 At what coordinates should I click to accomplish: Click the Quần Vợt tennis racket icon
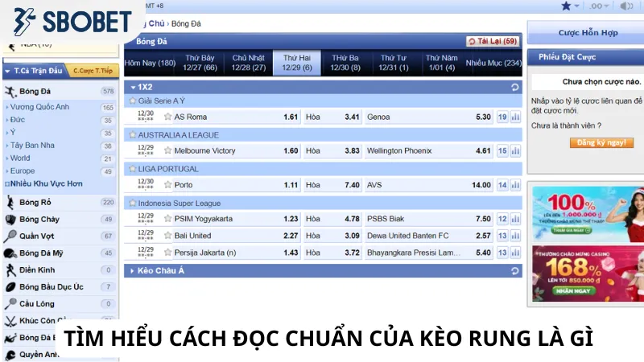tap(10, 236)
